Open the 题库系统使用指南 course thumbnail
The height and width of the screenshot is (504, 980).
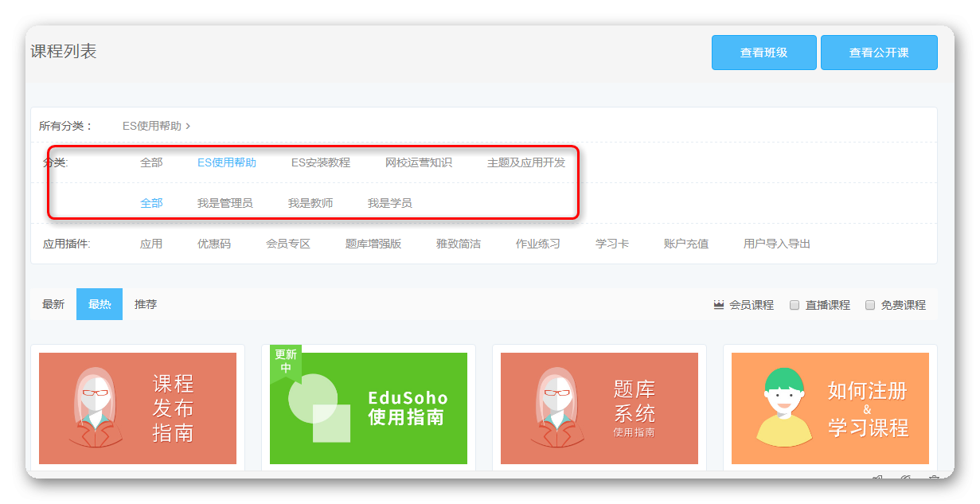pos(599,408)
